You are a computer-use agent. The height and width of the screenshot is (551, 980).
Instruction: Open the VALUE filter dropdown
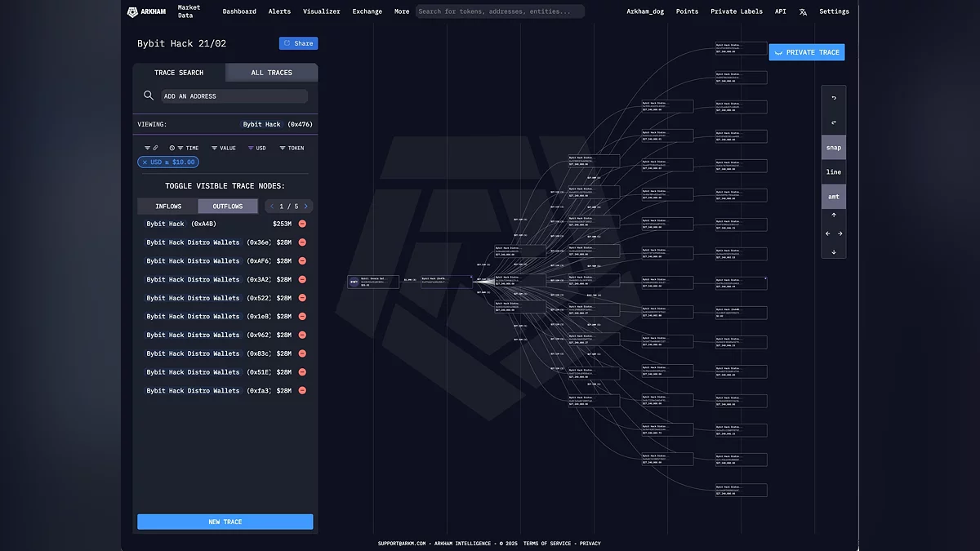224,148
